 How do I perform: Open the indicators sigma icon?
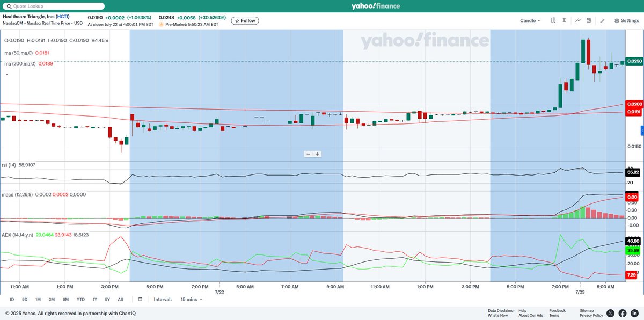point(564,20)
